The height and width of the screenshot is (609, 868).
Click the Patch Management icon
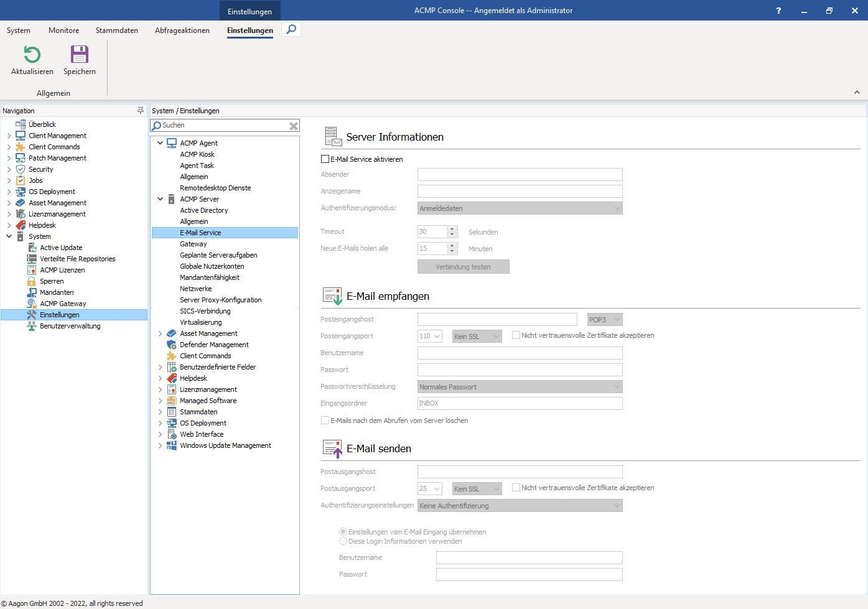click(21, 158)
